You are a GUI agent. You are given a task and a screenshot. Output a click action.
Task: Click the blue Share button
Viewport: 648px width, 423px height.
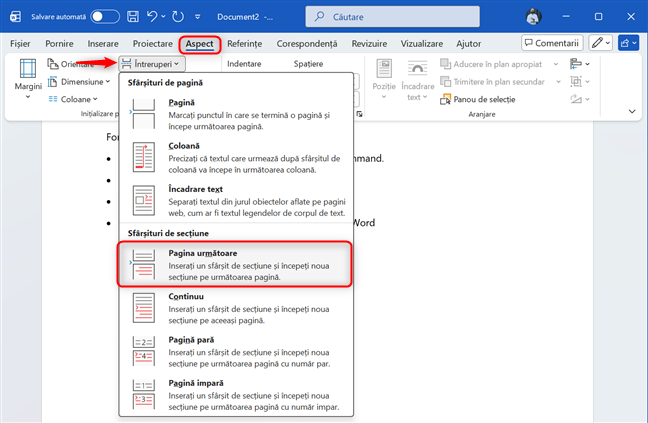coord(629,43)
